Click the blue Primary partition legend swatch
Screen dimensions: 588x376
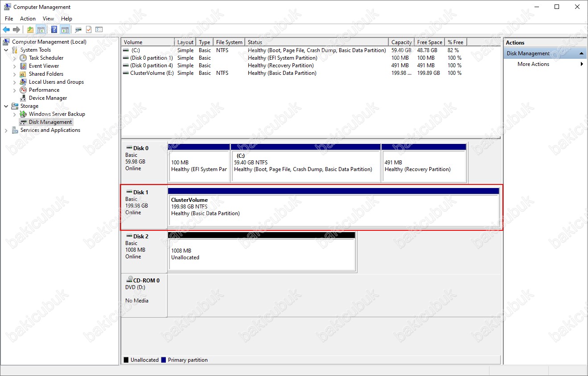coord(164,360)
